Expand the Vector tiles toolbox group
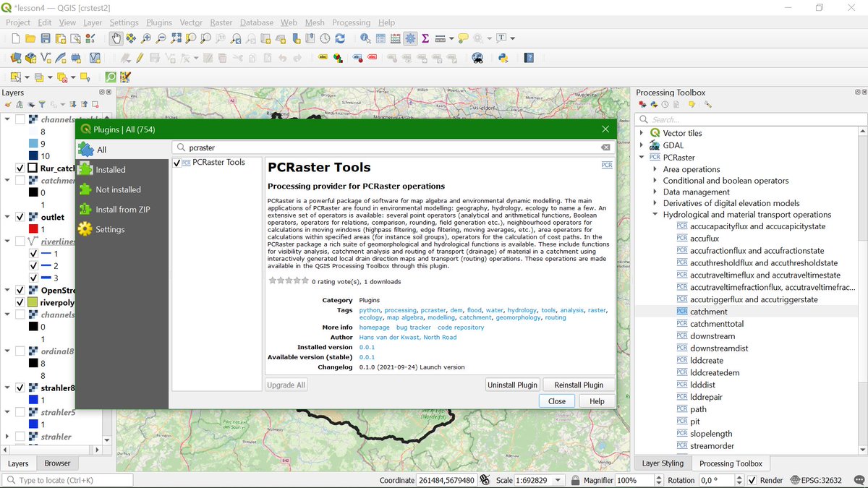The width and height of the screenshot is (868, 488). pyautogui.click(x=642, y=133)
